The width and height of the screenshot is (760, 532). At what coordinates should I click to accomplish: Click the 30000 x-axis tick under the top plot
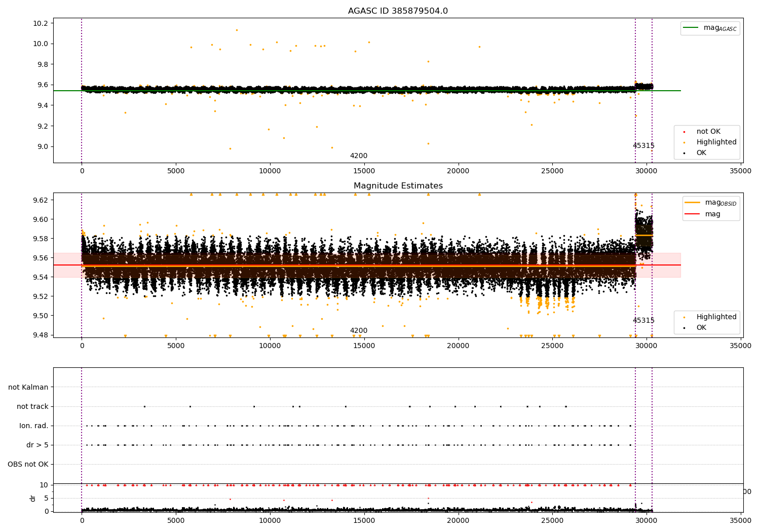[x=646, y=171]
